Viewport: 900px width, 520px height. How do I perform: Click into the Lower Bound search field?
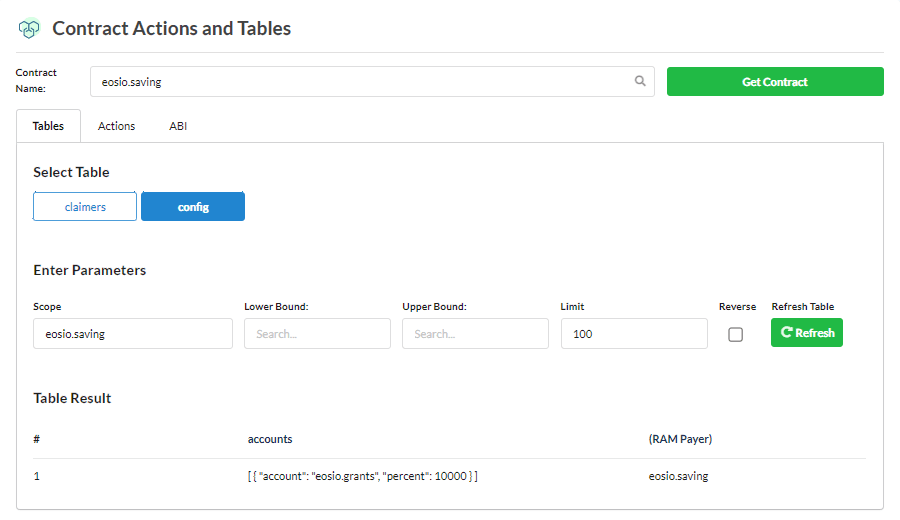click(x=317, y=334)
